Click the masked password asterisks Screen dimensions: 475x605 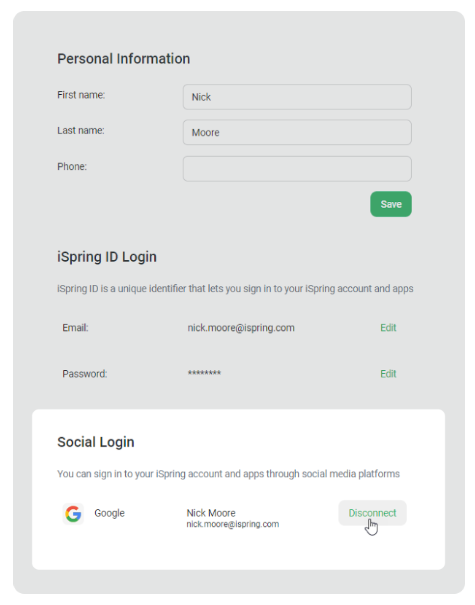coord(204,373)
